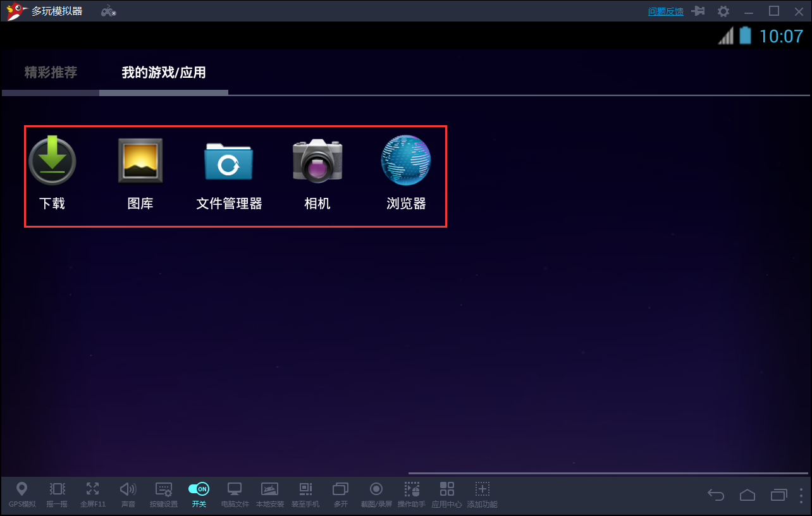Start 截图/录屏 screenshot and recording
Image resolution: width=812 pixels, height=516 pixels.
(376, 494)
